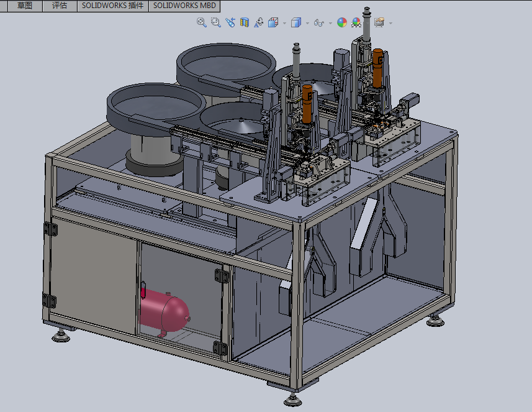Open the 评估 tab
The image size is (532, 412).
point(60,6)
